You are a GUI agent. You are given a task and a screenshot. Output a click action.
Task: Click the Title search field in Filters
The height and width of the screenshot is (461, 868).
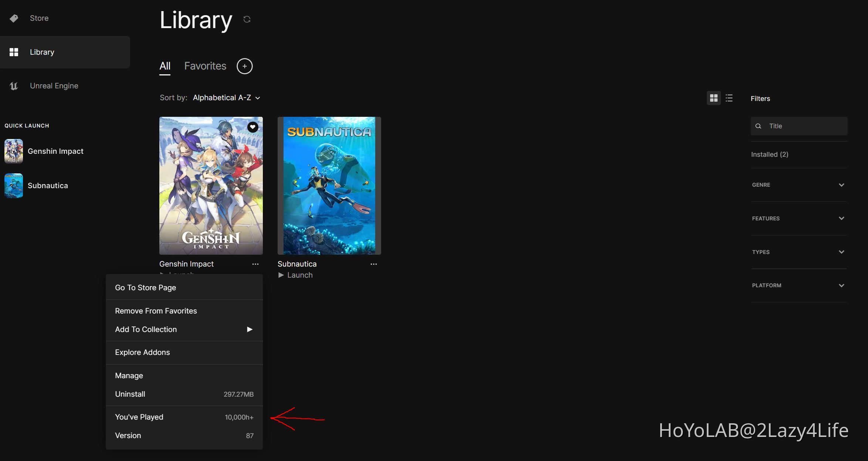pos(799,126)
